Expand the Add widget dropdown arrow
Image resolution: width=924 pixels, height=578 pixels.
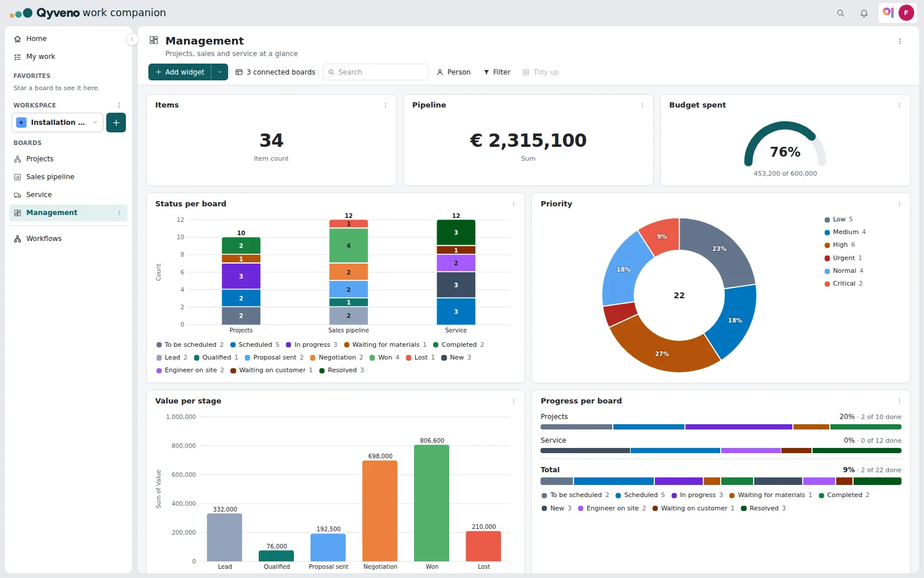pyautogui.click(x=219, y=72)
